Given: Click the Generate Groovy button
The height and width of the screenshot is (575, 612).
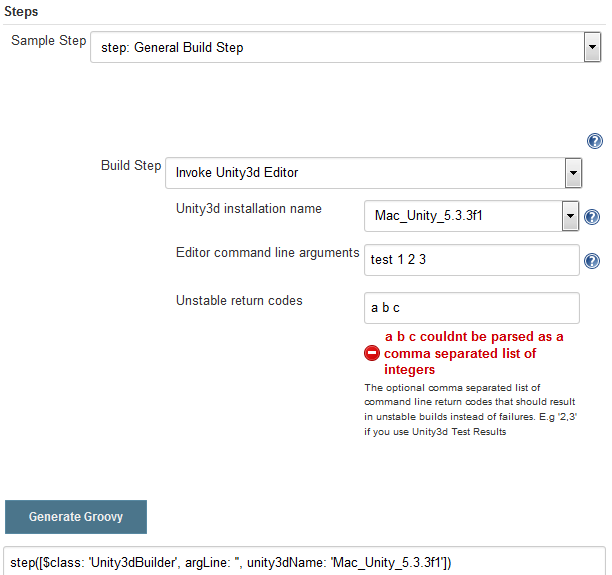Looking at the screenshot, I should pos(76,516).
